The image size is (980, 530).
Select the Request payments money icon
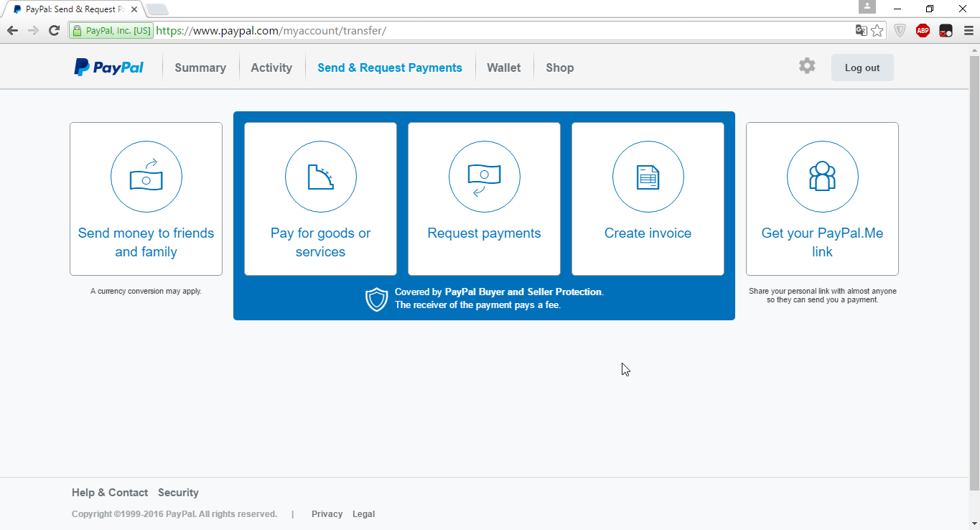(484, 176)
